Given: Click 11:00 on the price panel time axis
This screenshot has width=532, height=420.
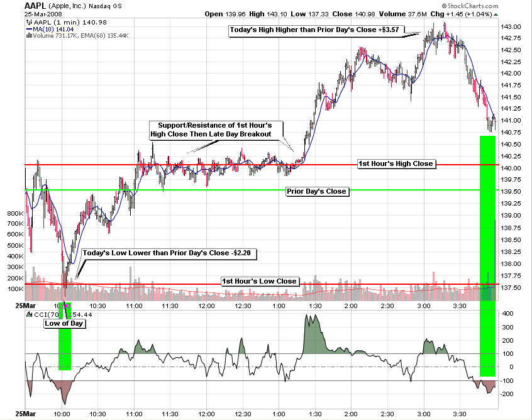Looking at the screenshot, I should coord(134,306).
